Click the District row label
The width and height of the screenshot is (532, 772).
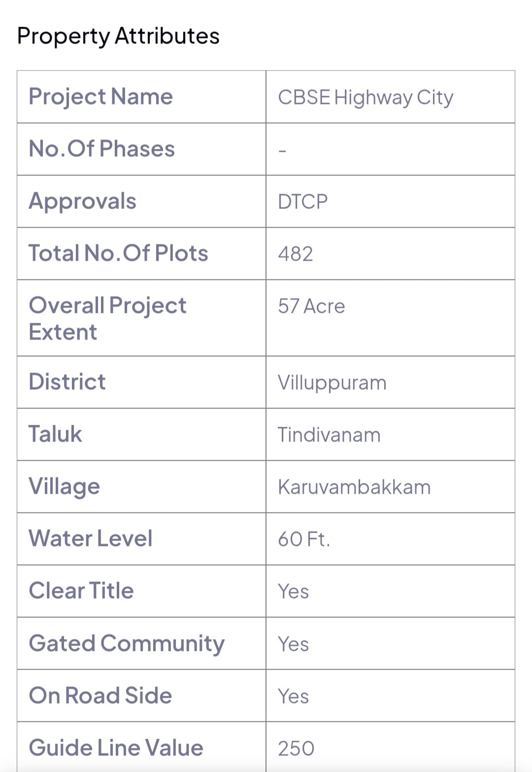click(67, 382)
